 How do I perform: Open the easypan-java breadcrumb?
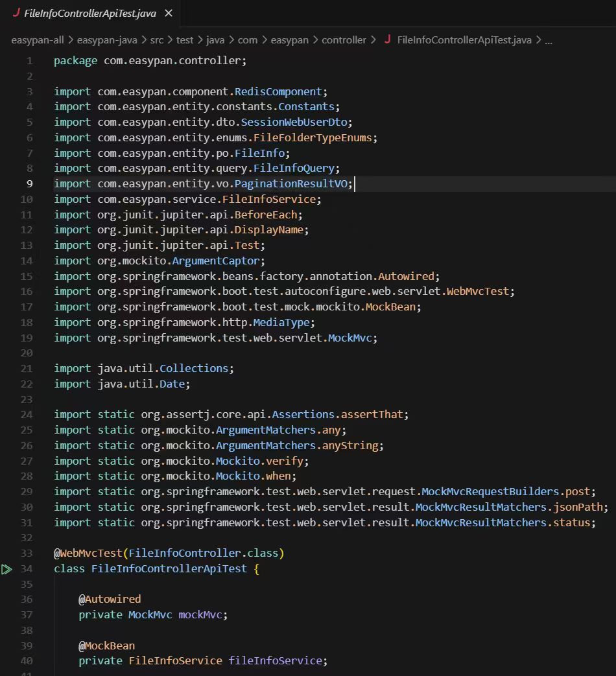click(x=107, y=40)
